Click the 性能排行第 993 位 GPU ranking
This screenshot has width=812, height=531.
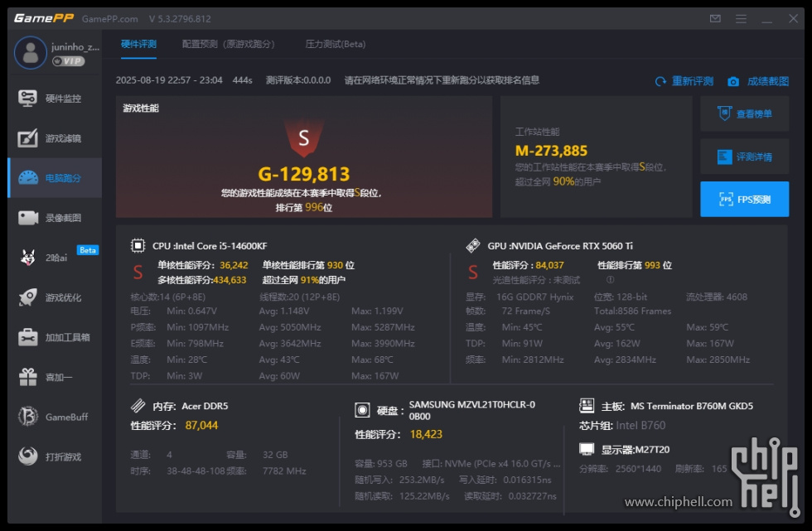pos(635,265)
